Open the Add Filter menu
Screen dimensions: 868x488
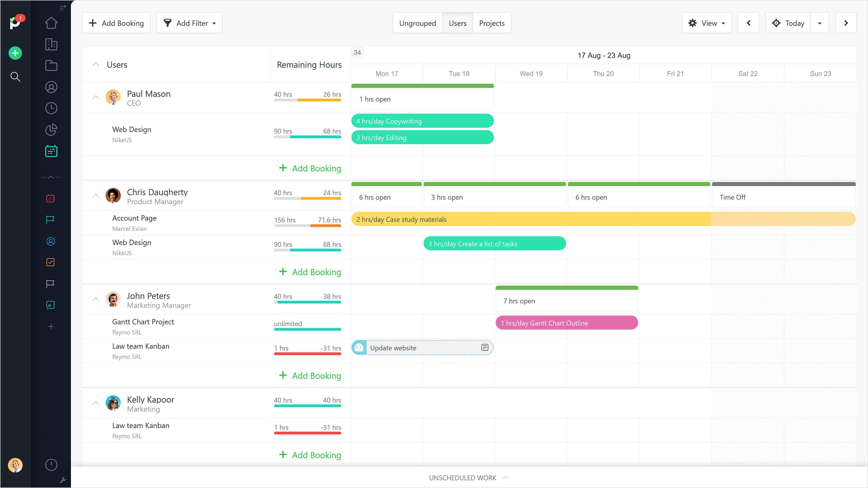[x=189, y=23]
